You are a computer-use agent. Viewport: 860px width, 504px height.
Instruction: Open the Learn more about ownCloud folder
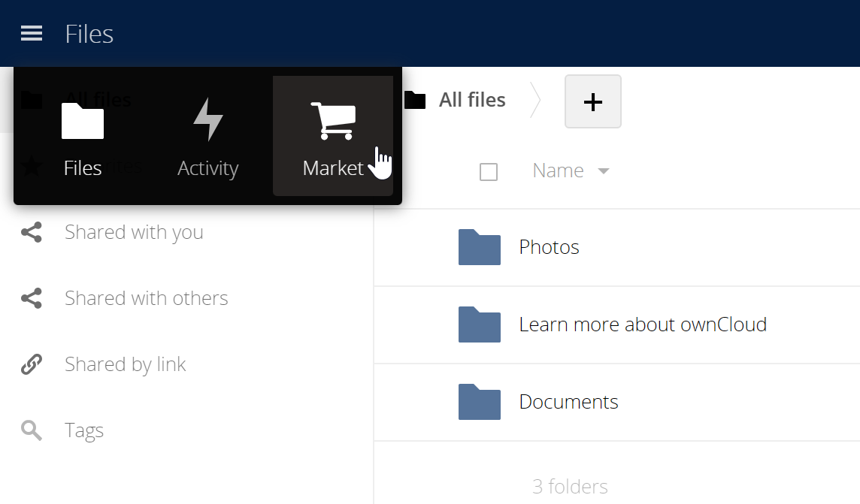click(x=643, y=324)
